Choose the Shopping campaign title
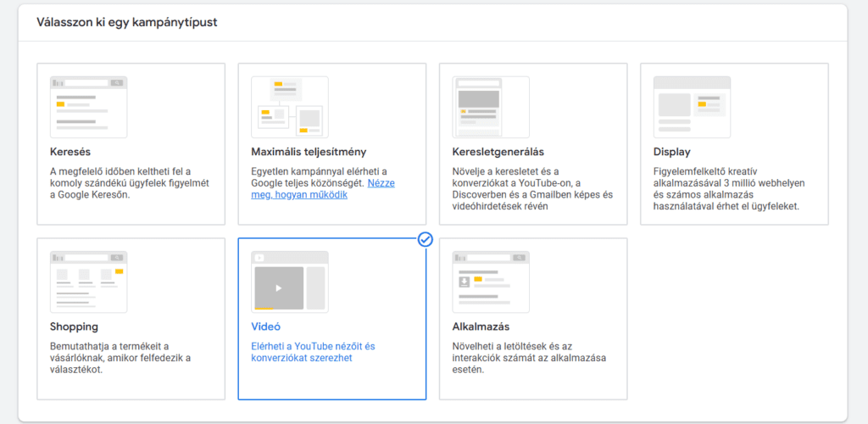This screenshot has height=424, width=868. pyautogui.click(x=74, y=326)
